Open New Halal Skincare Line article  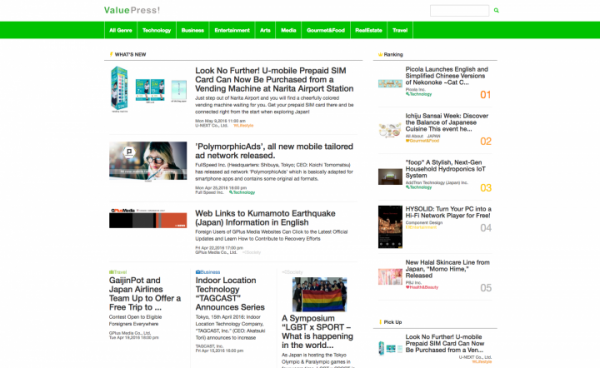[x=447, y=269]
